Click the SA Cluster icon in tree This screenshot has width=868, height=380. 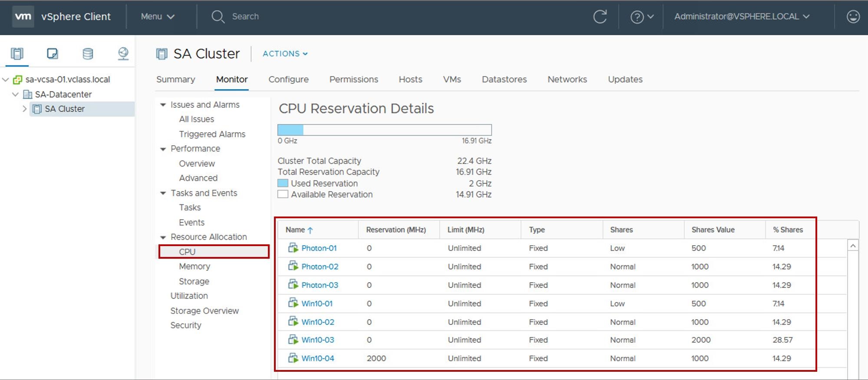click(x=37, y=109)
